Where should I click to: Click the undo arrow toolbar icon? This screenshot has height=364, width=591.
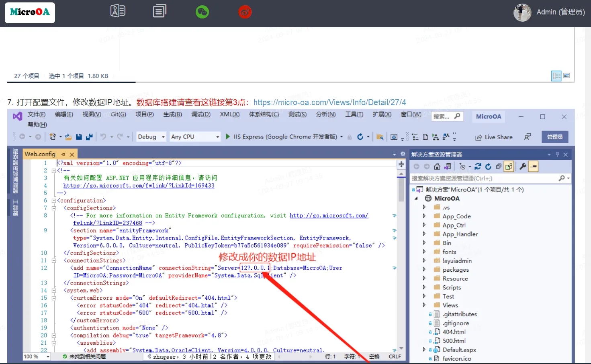point(103,137)
